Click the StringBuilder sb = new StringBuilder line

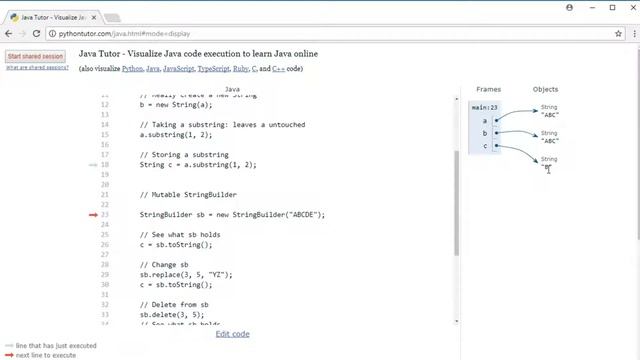[x=232, y=215]
